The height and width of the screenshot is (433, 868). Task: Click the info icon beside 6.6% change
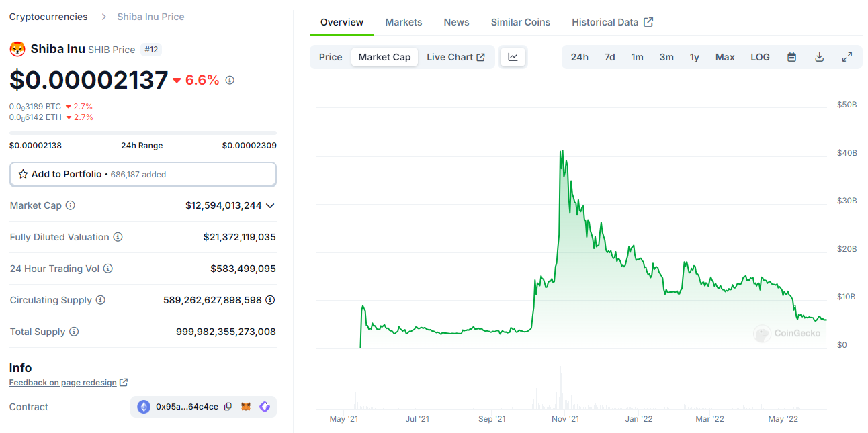pos(230,80)
